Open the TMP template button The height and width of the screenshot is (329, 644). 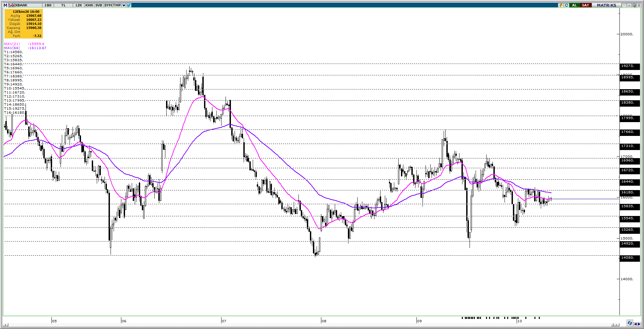[x=117, y=5]
